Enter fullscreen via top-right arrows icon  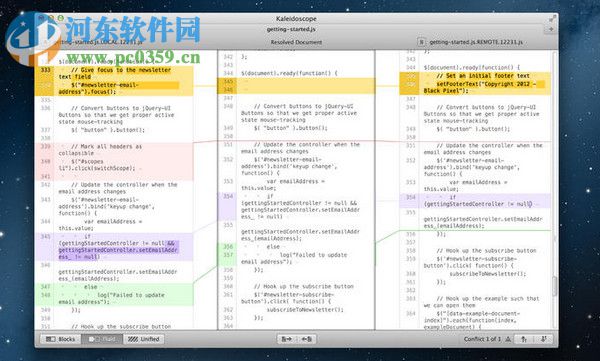coord(552,18)
